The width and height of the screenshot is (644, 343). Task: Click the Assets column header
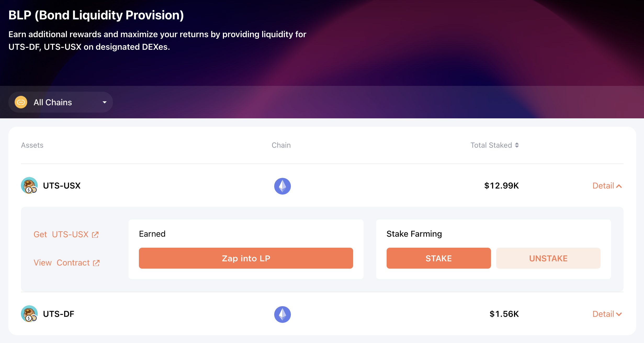tap(32, 145)
